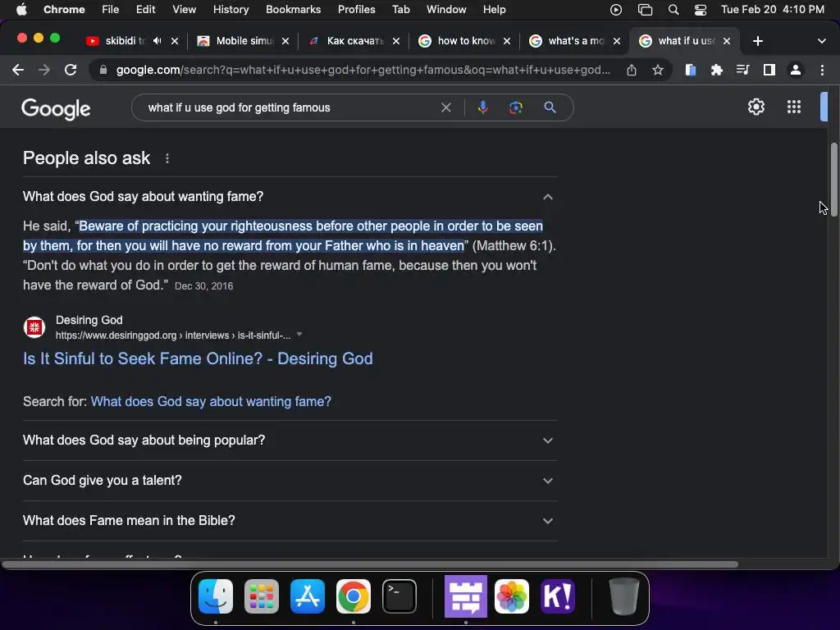
Task: Open the Extensions puzzle icon
Action: click(x=716, y=70)
